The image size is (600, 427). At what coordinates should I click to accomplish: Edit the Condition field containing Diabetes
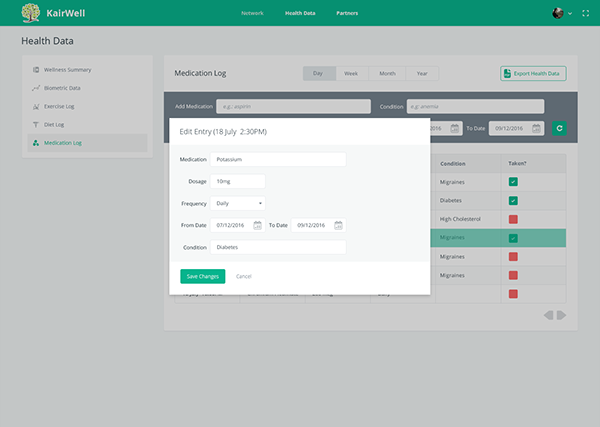278,247
